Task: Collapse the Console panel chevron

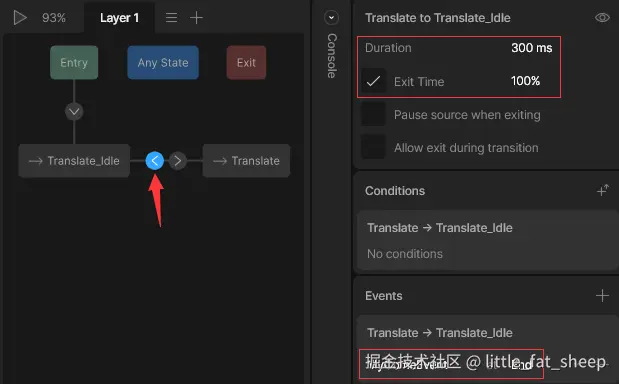Action: coord(332,18)
